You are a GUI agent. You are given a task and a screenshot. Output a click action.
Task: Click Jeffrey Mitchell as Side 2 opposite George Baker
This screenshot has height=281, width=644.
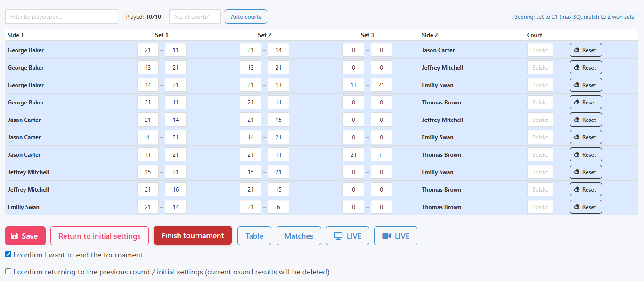pos(442,68)
